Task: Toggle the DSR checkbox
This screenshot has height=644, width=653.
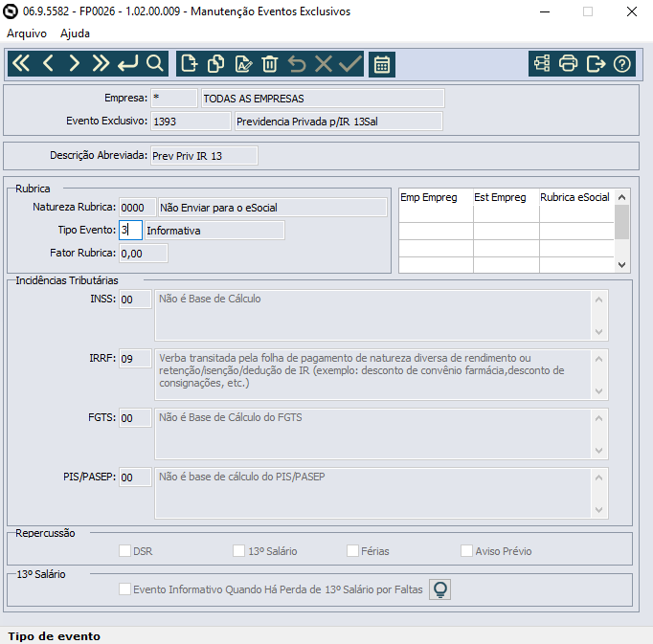Action: [124, 551]
